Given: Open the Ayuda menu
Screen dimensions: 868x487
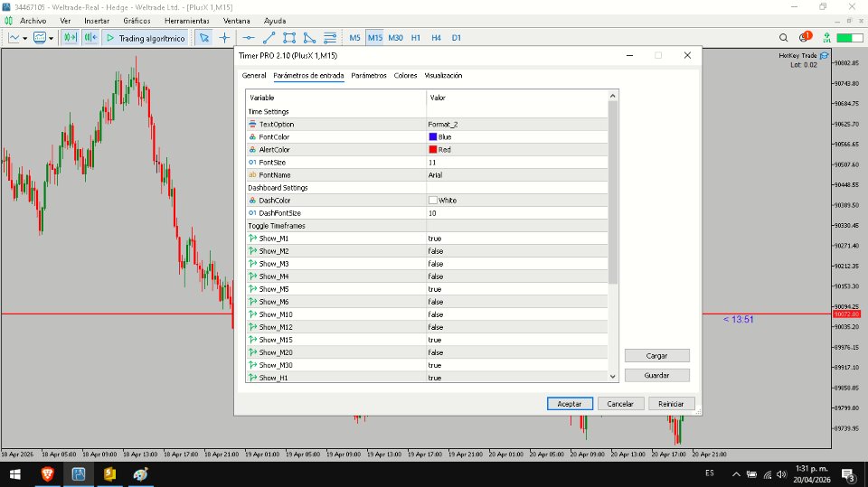Looking at the screenshot, I should click(275, 21).
